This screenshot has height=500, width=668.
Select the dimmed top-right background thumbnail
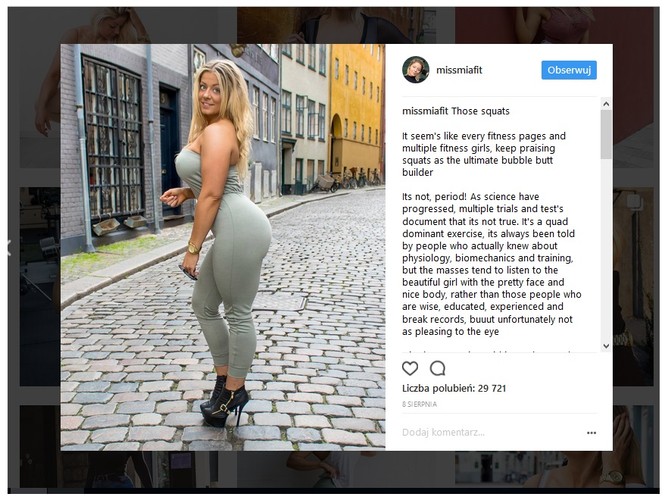click(554, 26)
